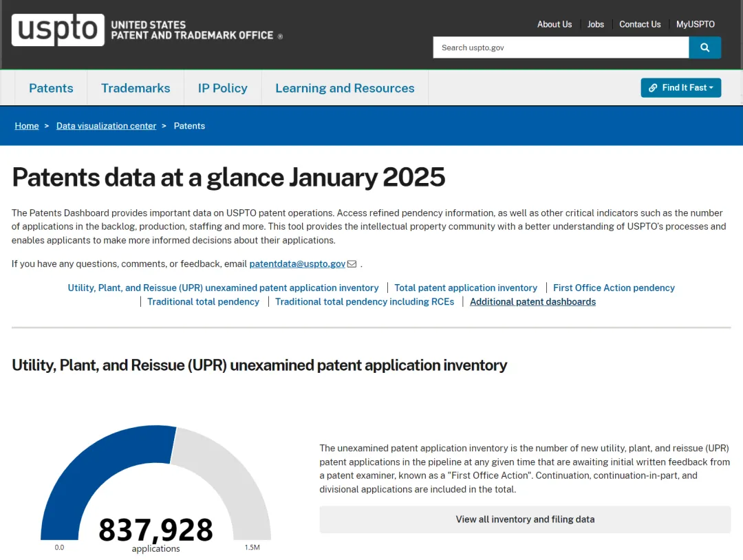Viewport: 743px width, 560px height.
Task: Click in the Search uspto.gov field
Action: coord(561,47)
